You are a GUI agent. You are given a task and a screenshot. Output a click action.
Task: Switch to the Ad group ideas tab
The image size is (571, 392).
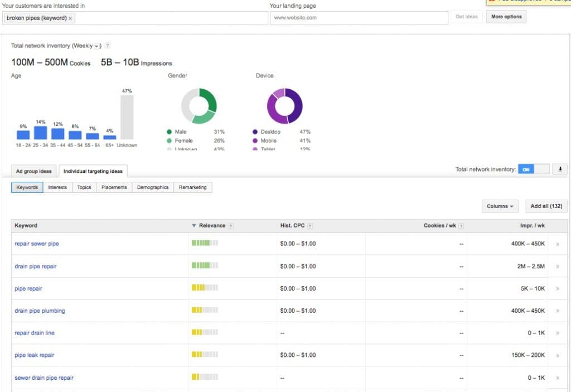[33, 171]
